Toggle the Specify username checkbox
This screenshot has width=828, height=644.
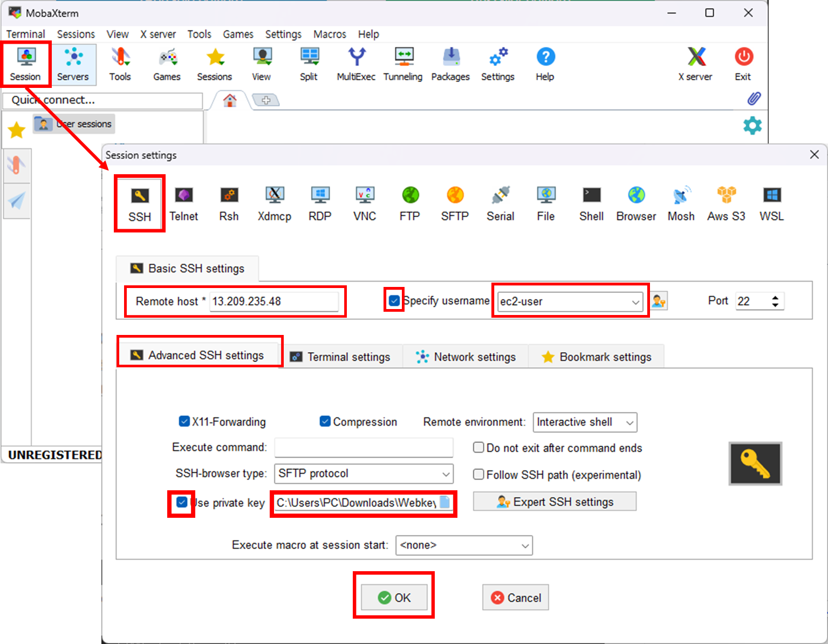pyautogui.click(x=394, y=300)
